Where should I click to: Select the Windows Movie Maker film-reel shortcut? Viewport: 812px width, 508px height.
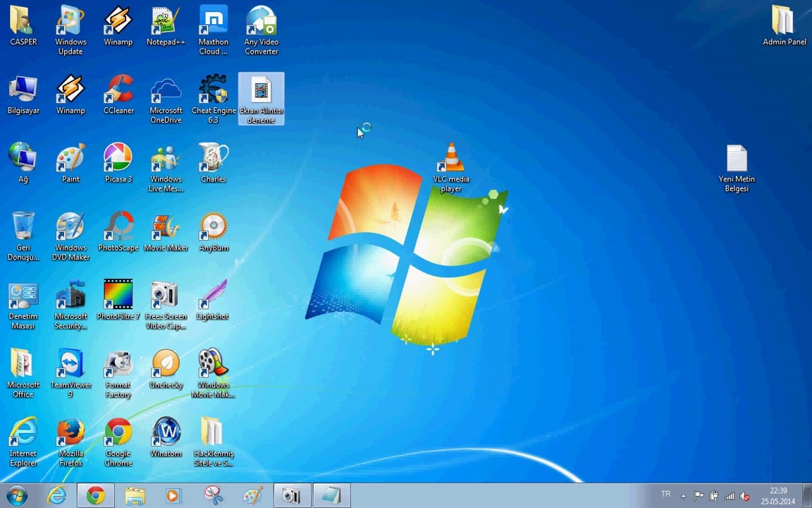pos(214,373)
